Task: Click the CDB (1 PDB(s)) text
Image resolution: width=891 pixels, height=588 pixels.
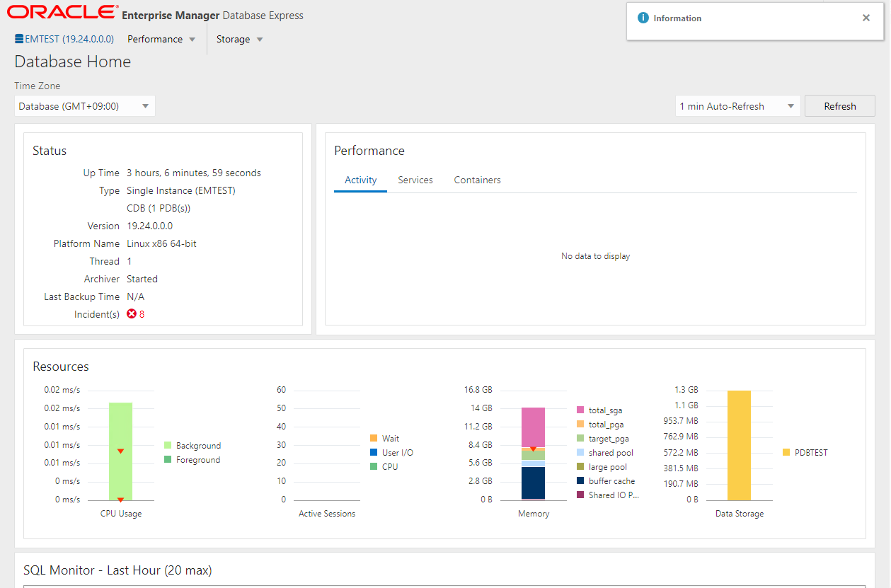Action: pyautogui.click(x=159, y=208)
